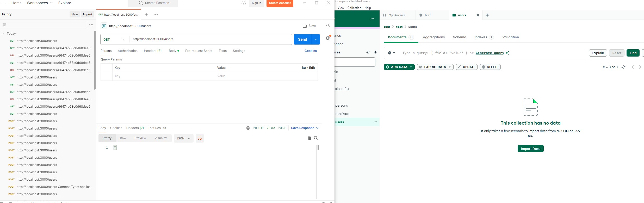Viewport: 644px width, 203px height.
Task: Search the response body magnifier icon
Action: pos(316,138)
